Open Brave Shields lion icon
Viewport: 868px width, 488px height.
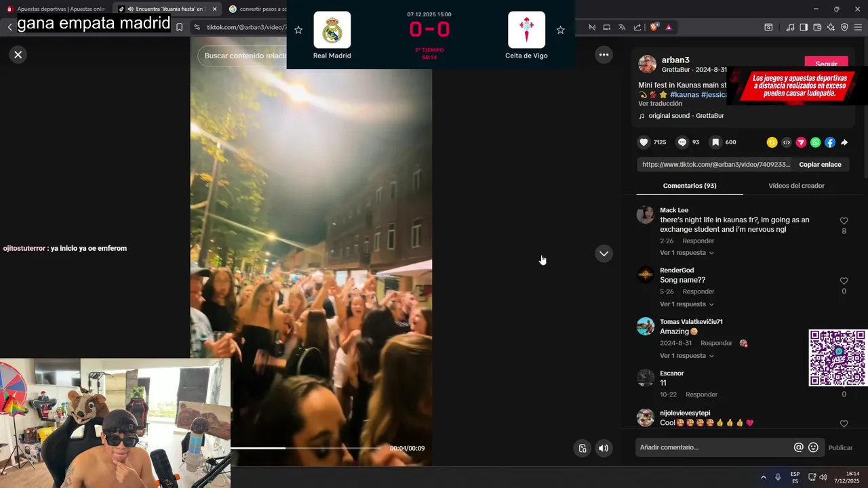pos(654,27)
